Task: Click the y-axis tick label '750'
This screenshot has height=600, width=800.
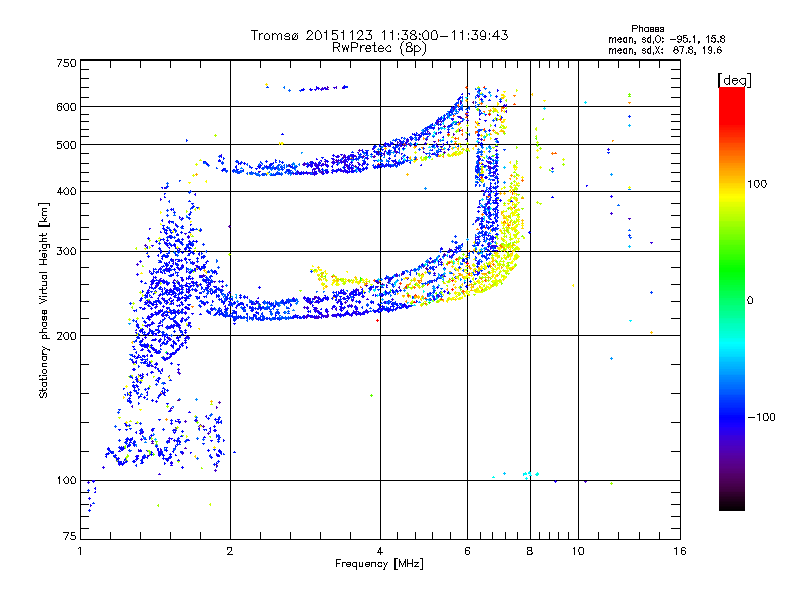Action: coord(67,63)
